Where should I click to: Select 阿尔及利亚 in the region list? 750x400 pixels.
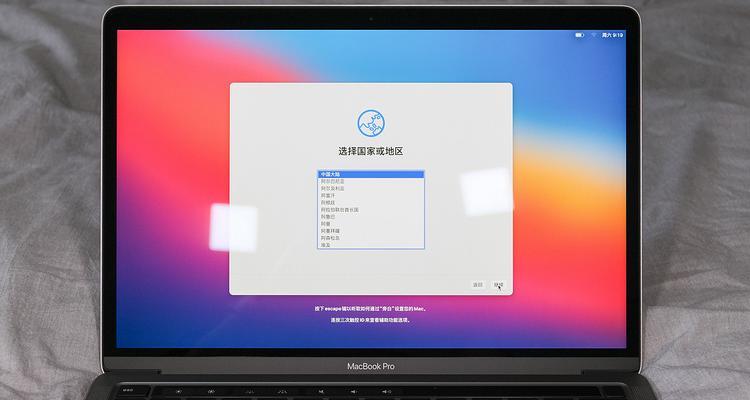[371, 189]
